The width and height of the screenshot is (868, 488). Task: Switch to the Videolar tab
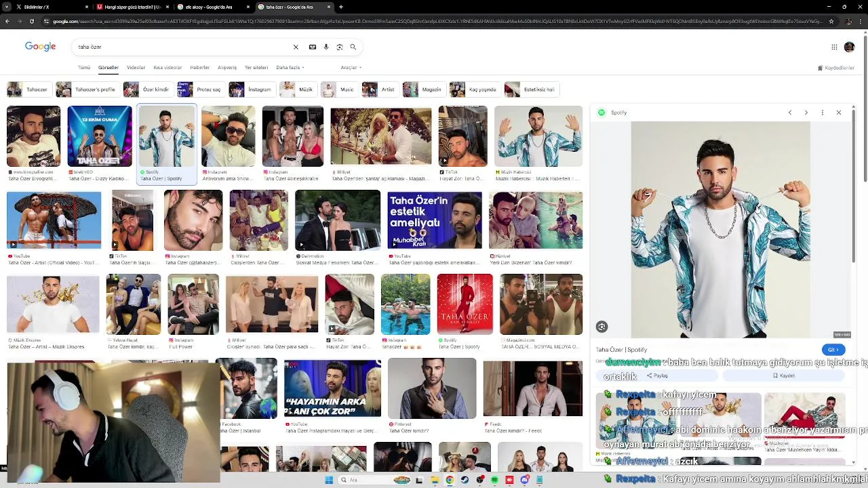136,68
